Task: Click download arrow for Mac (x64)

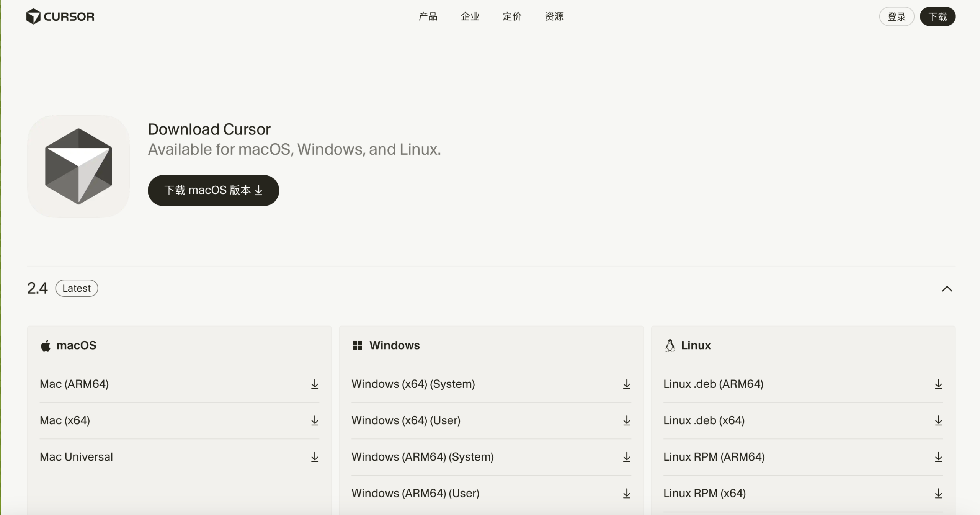Action: [x=315, y=420]
